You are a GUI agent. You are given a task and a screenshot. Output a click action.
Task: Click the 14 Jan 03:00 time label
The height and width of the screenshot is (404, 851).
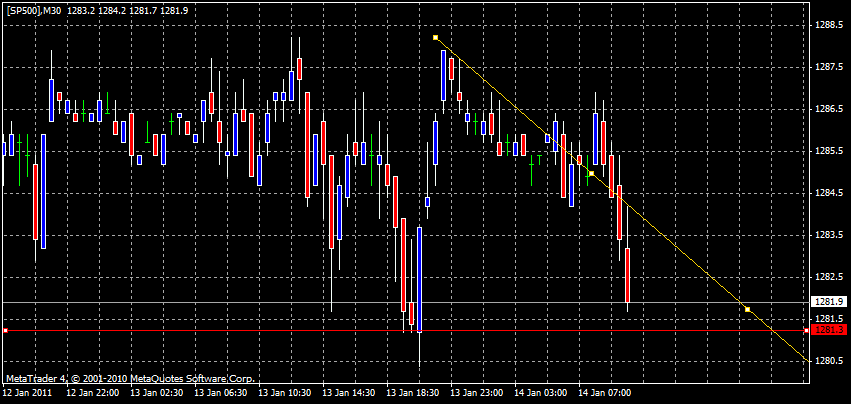point(540,392)
